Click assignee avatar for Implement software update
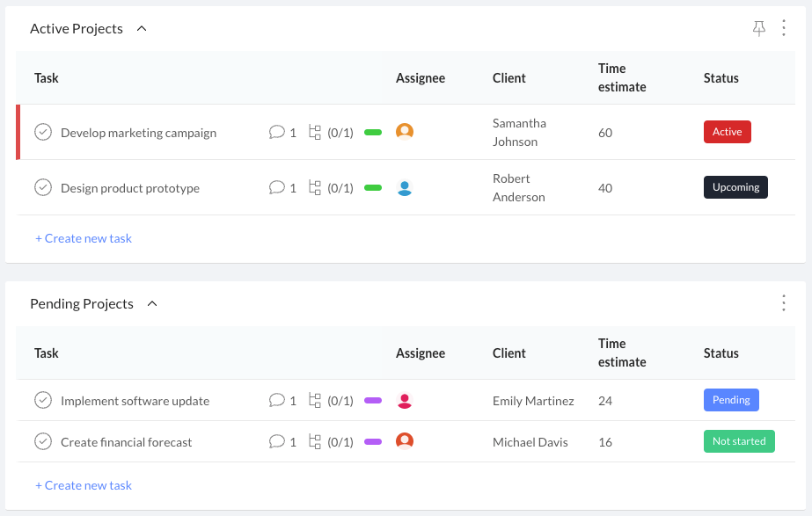 (x=405, y=401)
